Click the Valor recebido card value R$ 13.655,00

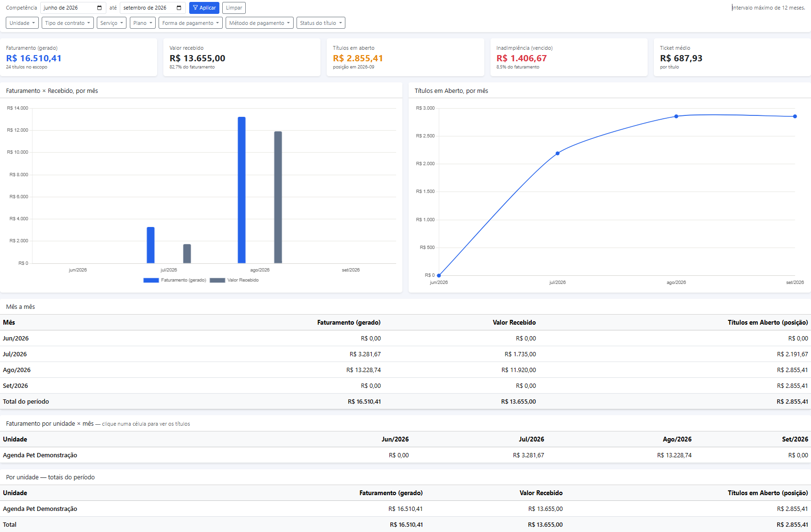[x=197, y=58]
